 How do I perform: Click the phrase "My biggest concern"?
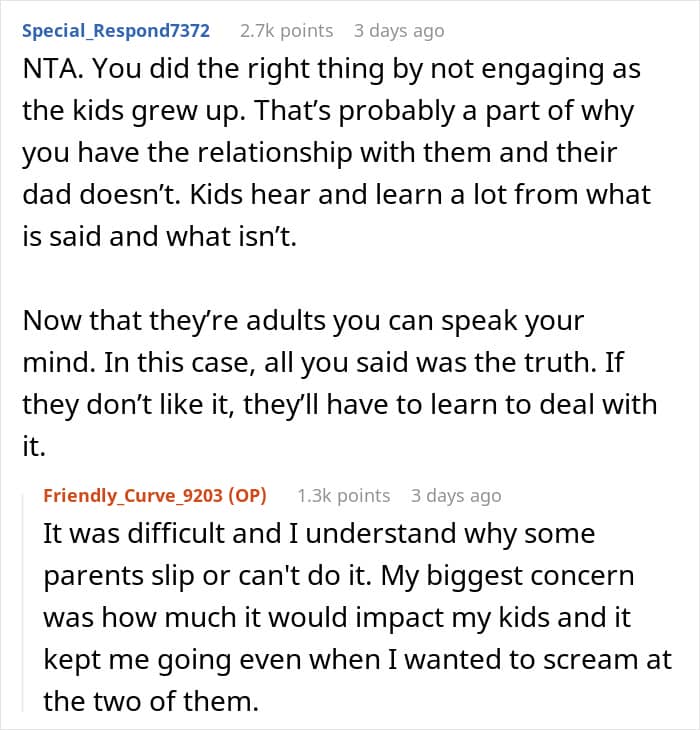pos(511,575)
